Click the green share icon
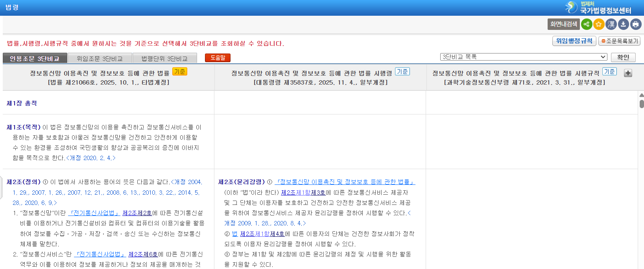644x269 pixels. pyautogui.click(x=586, y=24)
